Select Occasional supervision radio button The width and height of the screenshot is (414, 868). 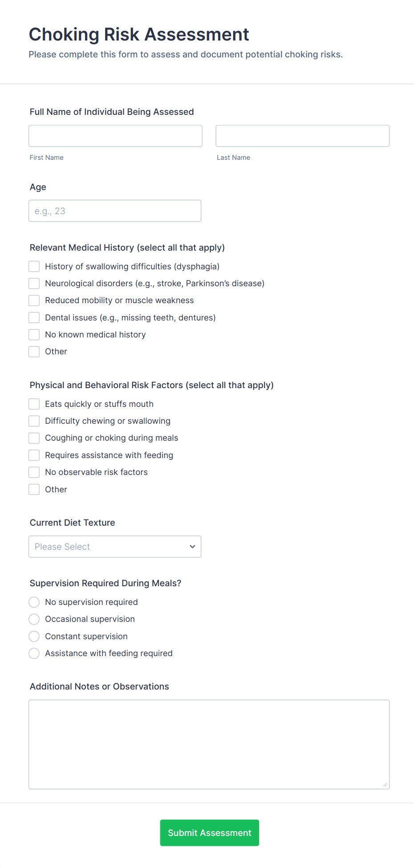[x=34, y=619]
